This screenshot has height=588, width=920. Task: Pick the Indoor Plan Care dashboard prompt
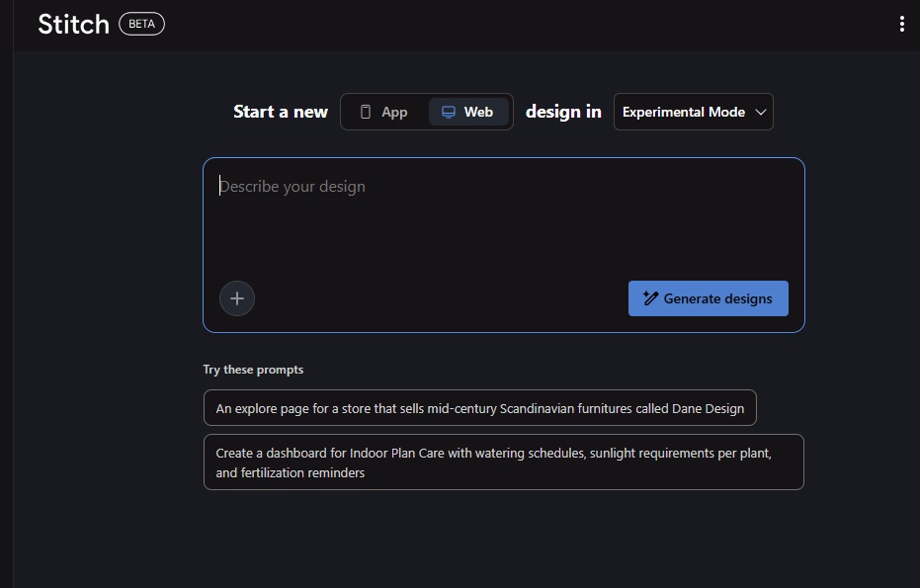(x=503, y=462)
